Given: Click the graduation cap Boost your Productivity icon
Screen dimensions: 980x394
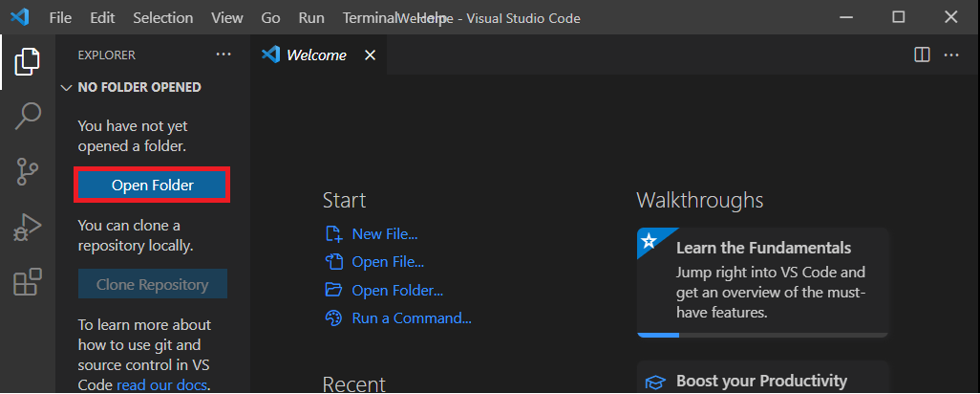Looking at the screenshot, I should coord(655,383).
